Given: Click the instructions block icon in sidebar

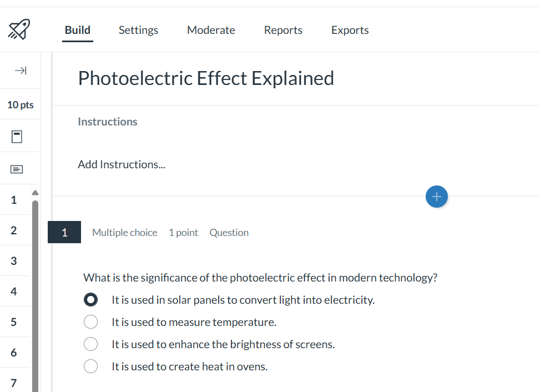Looking at the screenshot, I should [17, 169].
